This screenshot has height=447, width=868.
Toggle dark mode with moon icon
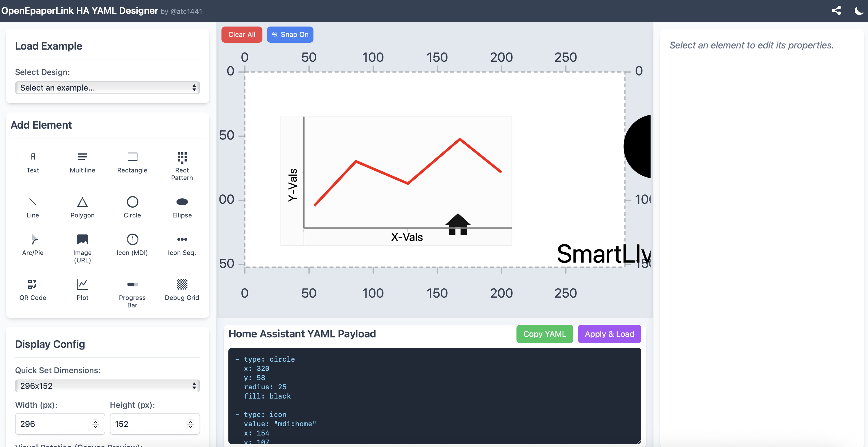tap(858, 11)
